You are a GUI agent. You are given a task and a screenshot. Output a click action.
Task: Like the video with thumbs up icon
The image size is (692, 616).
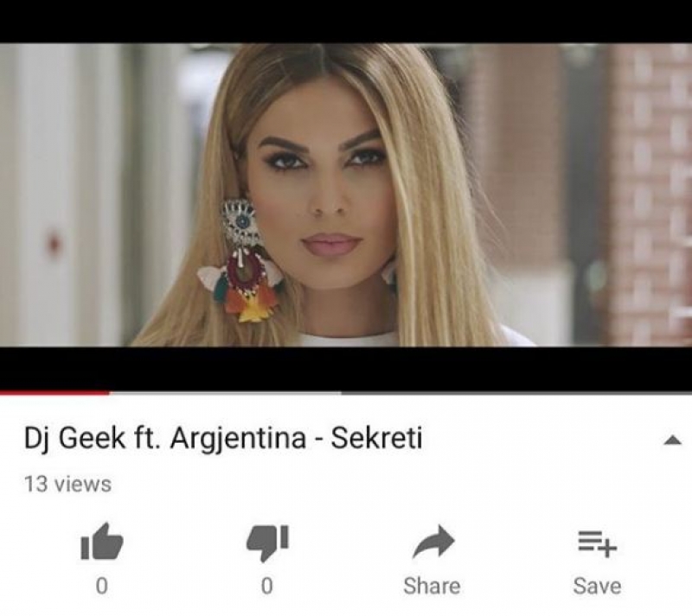click(101, 542)
